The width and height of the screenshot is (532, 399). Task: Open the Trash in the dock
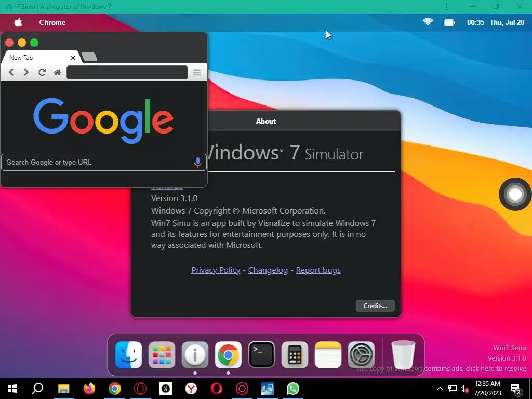(403, 355)
